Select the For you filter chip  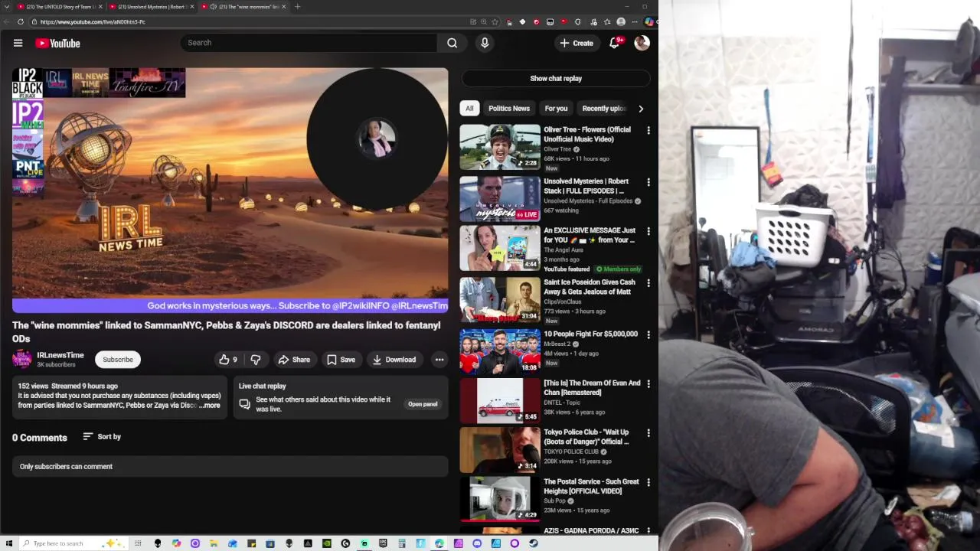556,109
